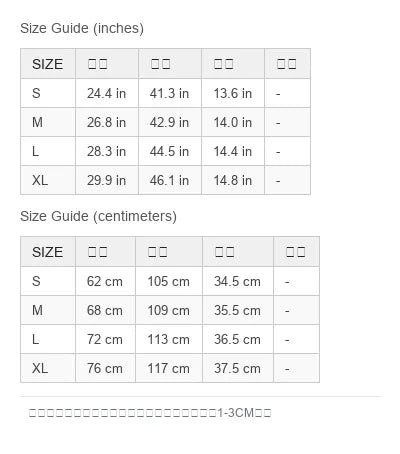The width and height of the screenshot is (400, 454).
Task: Click the 24.4 in cell
Action: pyautogui.click(x=107, y=93)
